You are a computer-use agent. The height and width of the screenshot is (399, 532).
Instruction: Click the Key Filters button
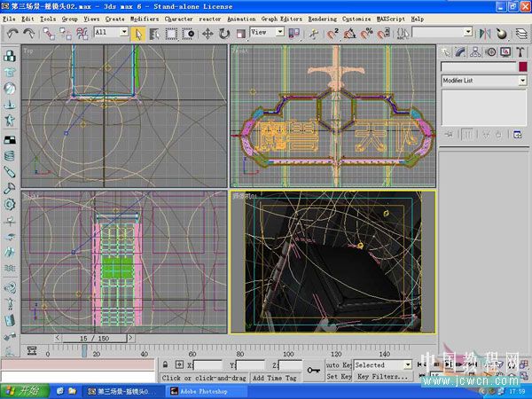[x=382, y=377]
